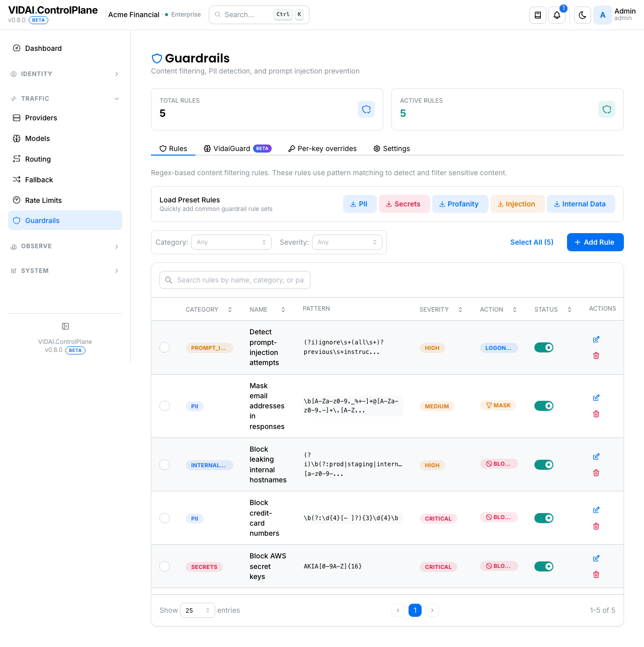Collapse the Traffic sidebar section

pyautogui.click(x=65, y=99)
